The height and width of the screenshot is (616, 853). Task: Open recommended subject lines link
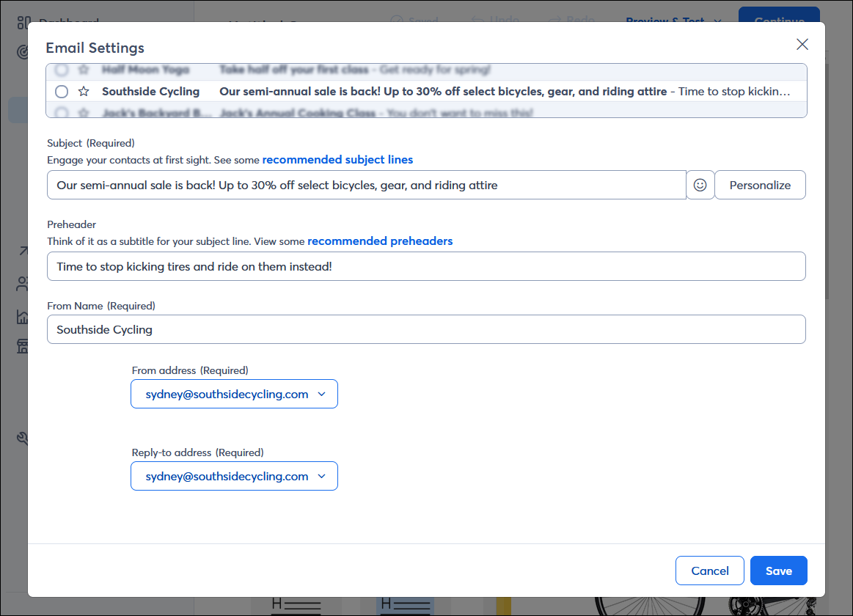pyautogui.click(x=337, y=160)
